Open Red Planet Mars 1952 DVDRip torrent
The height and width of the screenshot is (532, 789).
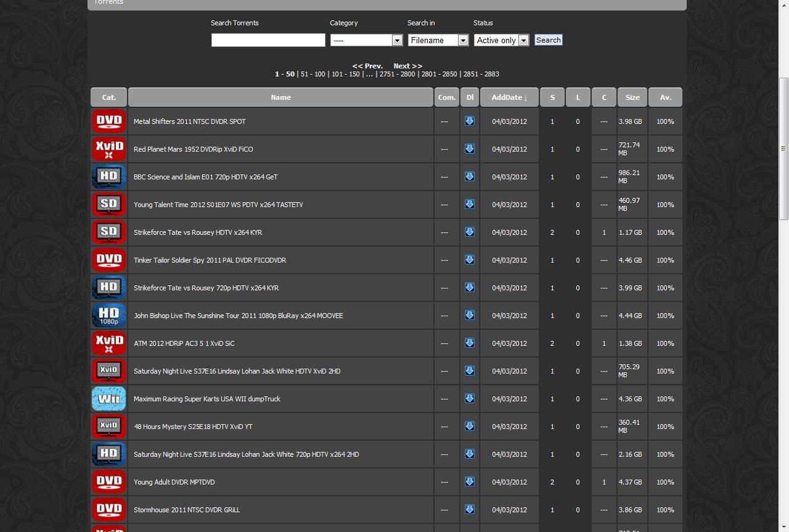click(x=193, y=149)
